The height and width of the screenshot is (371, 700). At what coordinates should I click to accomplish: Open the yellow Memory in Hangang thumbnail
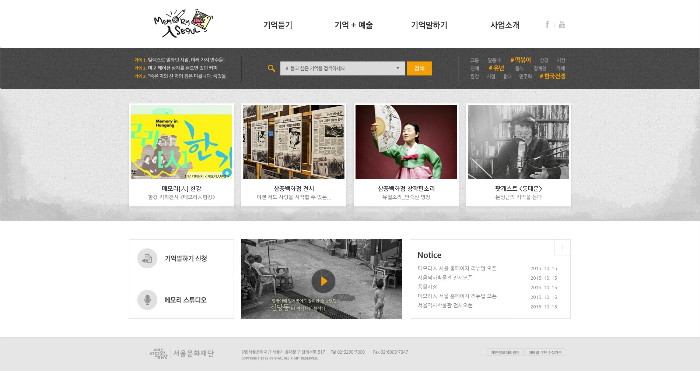coord(182,142)
